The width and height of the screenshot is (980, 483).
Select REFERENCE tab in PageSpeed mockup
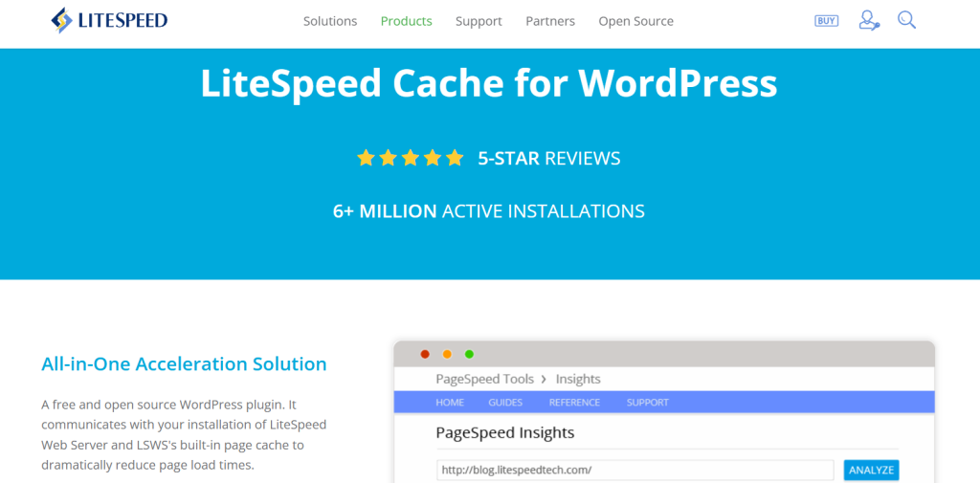coord(574,403)
